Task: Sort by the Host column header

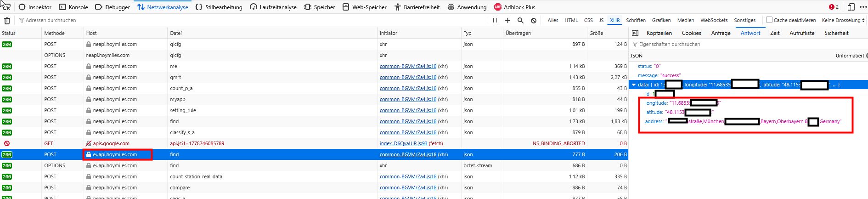Action: point(126,33)
